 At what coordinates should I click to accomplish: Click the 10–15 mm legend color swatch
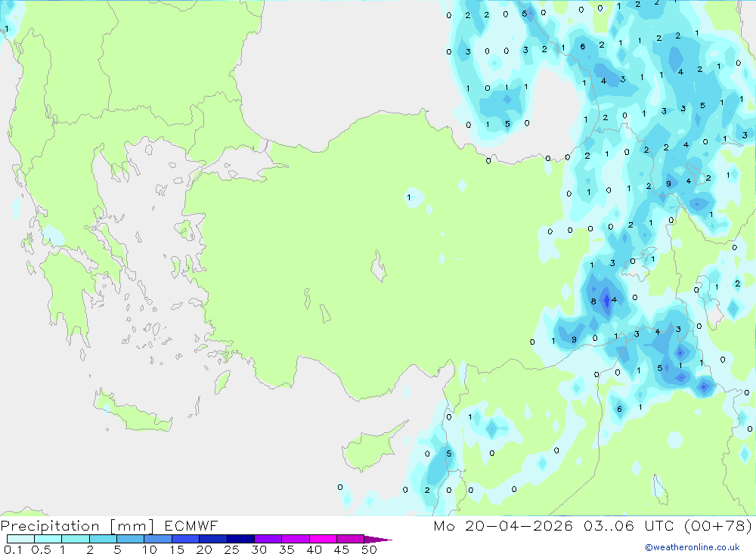(158, 539)
